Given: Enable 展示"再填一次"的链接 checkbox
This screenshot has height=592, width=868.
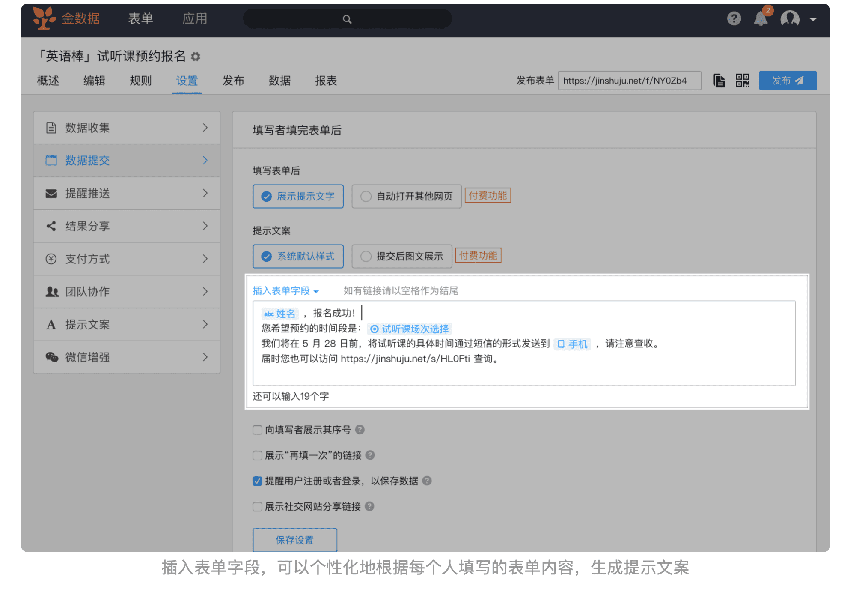Looking at the screenshot, I should [x=257, y=455].
